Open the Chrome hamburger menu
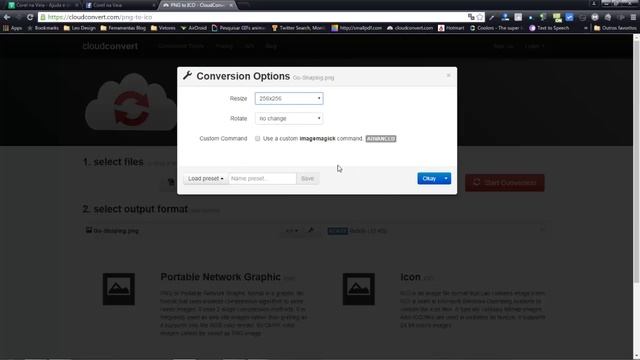 (633, 17)
